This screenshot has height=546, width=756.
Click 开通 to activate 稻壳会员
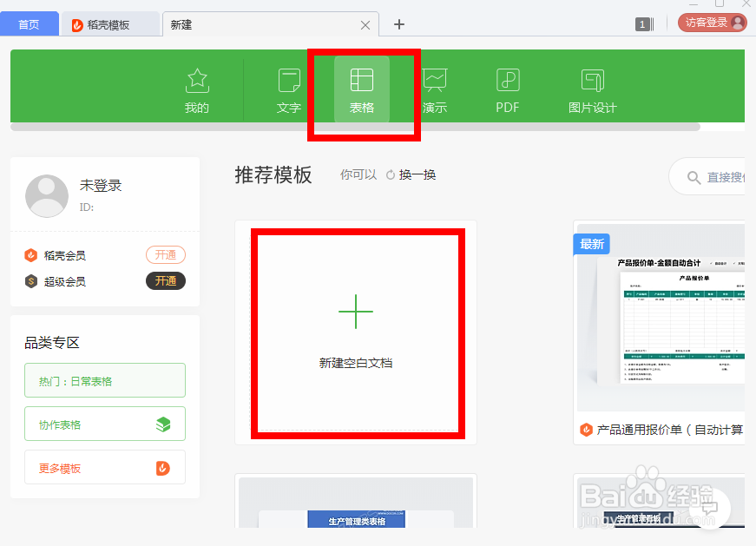point(165,254)
